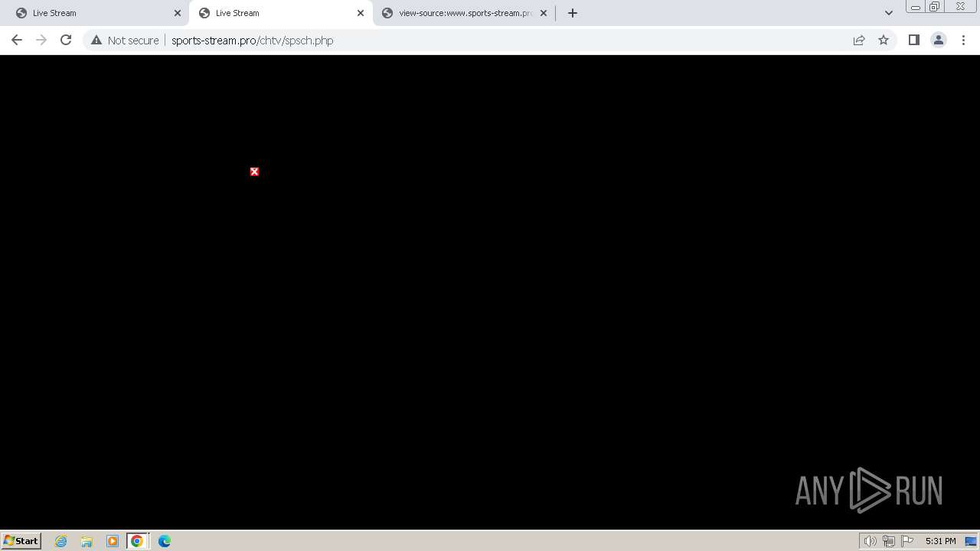This screenshot has height=551, width=980.
Task: Reload the current page
Action: point(66,40)
